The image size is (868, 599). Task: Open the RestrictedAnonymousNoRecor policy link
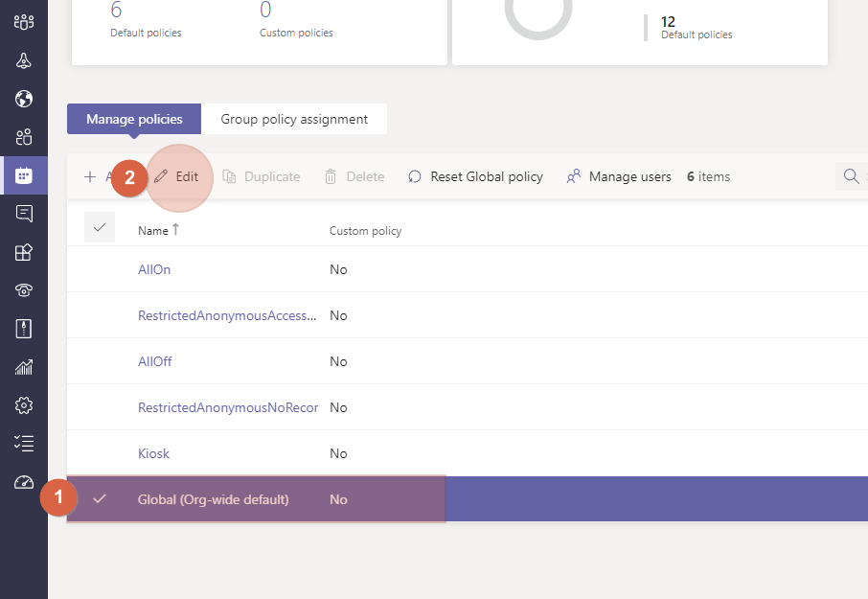228,407
